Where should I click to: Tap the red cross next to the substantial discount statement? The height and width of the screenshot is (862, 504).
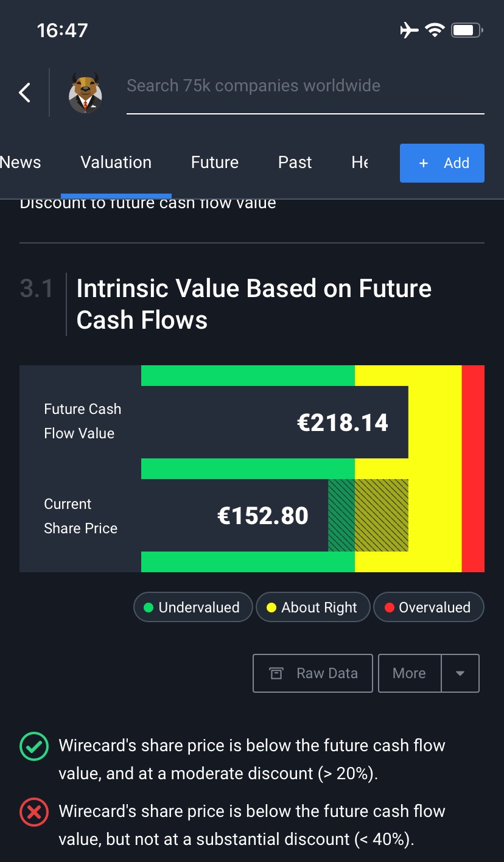coord(33,812)
